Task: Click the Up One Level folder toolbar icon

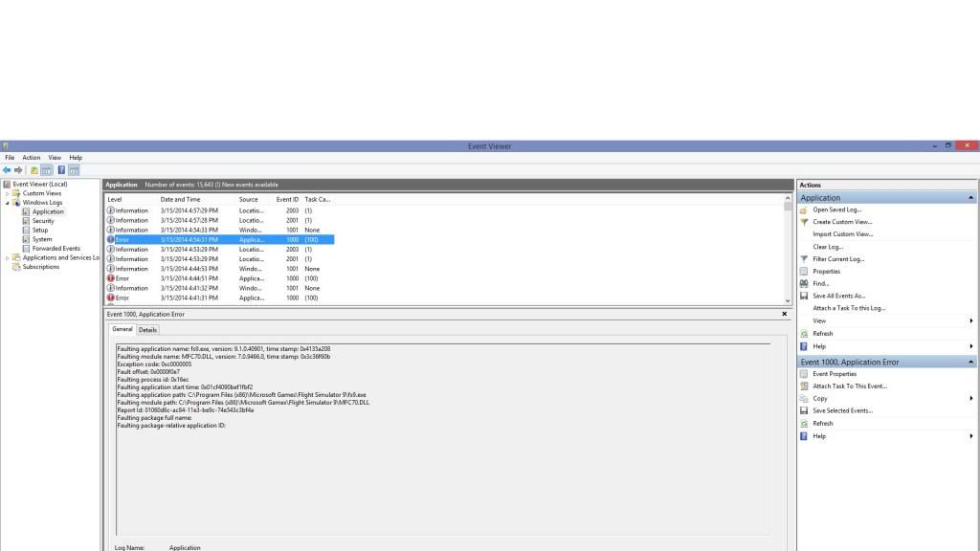Action: coord(33,170)
